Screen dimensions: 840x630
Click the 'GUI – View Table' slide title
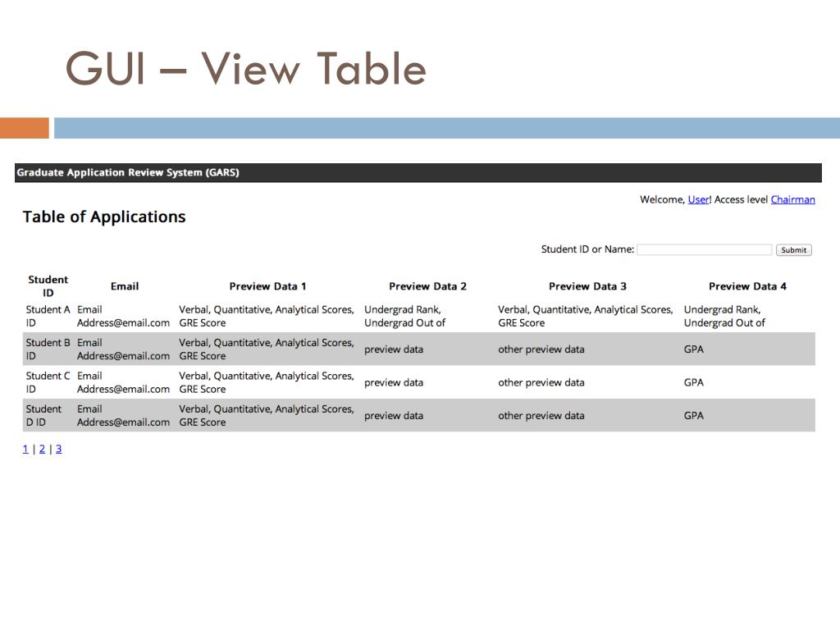[x=245, y=68]
